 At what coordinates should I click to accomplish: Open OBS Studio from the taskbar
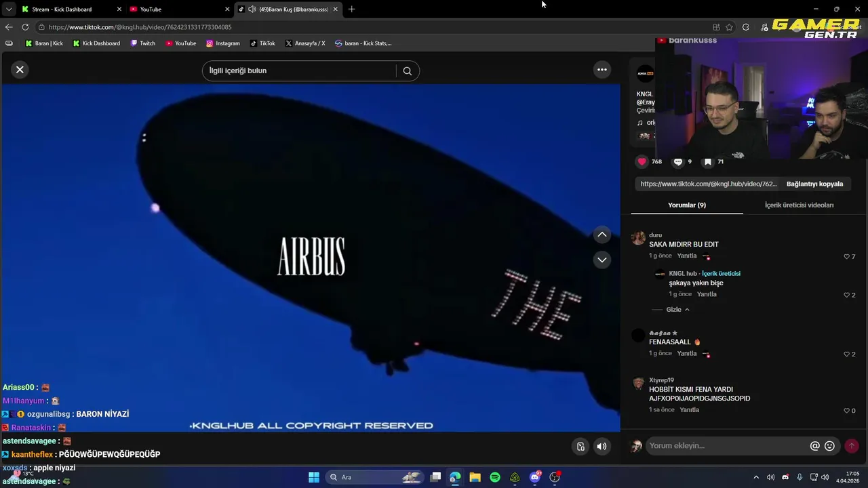click(555, 477)
